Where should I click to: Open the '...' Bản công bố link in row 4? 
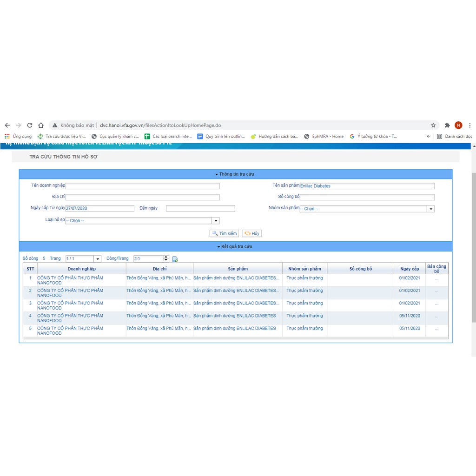[436, 316]
